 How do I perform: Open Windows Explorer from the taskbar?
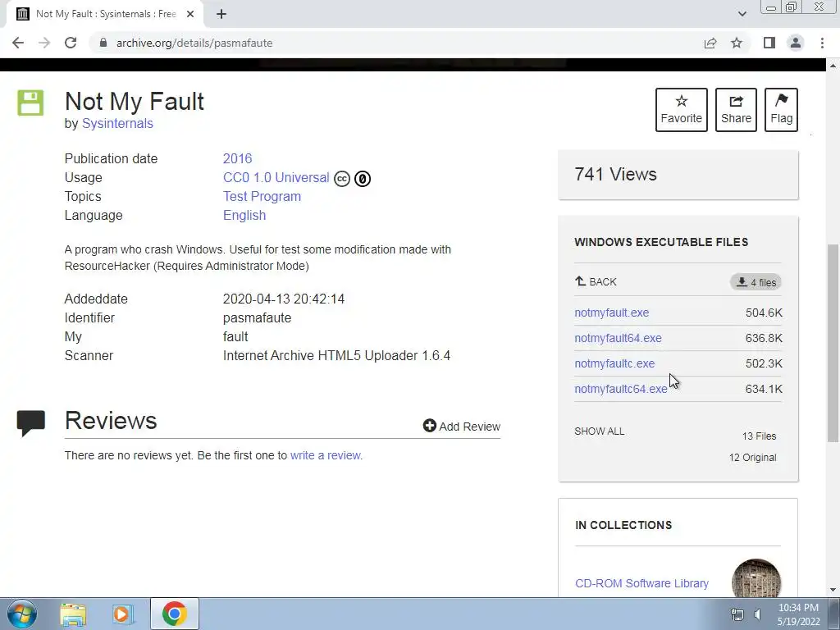[x=73, y=614]
